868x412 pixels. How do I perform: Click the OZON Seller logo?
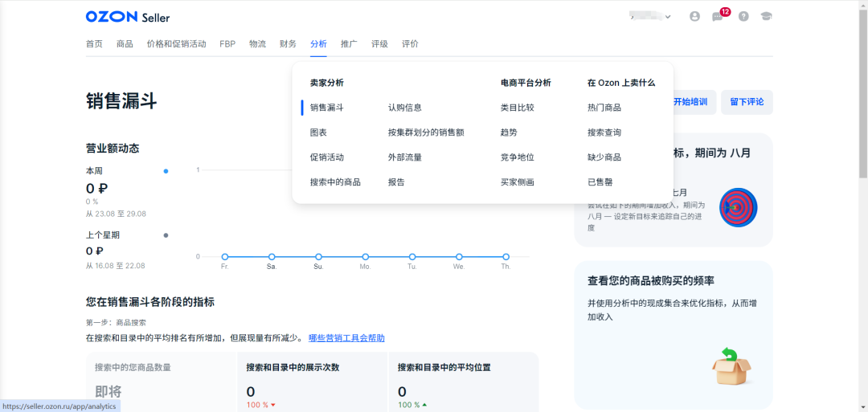click(128, 17)
